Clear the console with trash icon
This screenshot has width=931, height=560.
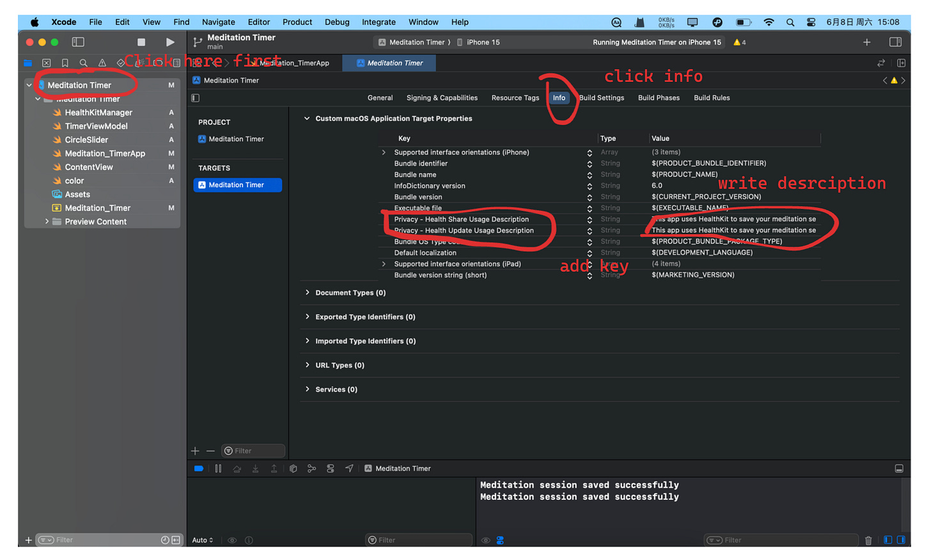(868, 541)
